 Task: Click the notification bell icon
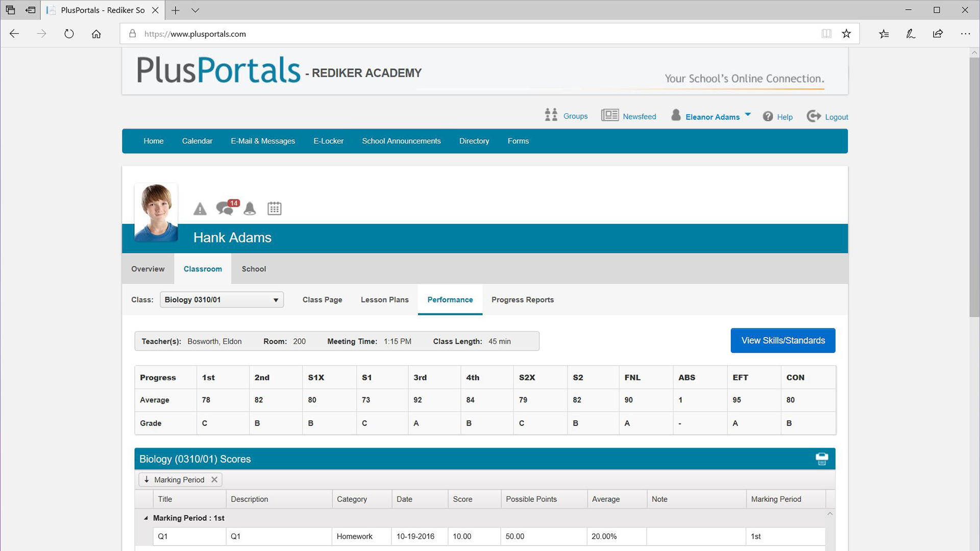coord(250,208)
